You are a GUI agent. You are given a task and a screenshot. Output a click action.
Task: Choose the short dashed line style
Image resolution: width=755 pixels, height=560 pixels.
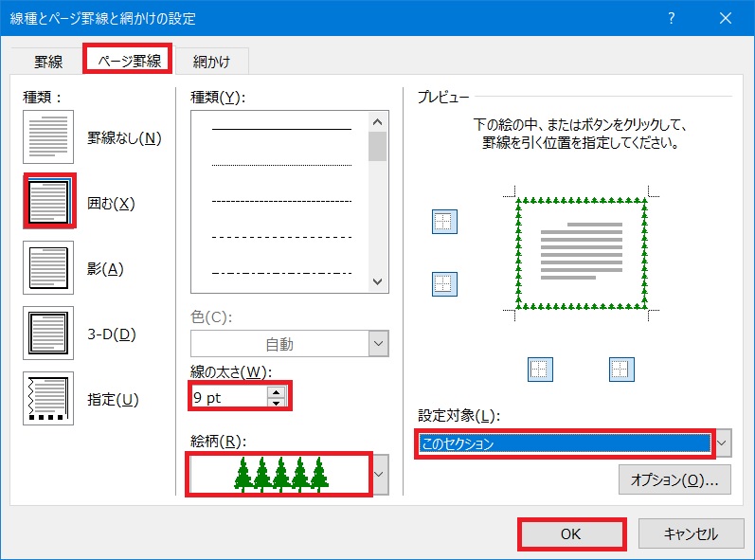[x=281, y=201]
